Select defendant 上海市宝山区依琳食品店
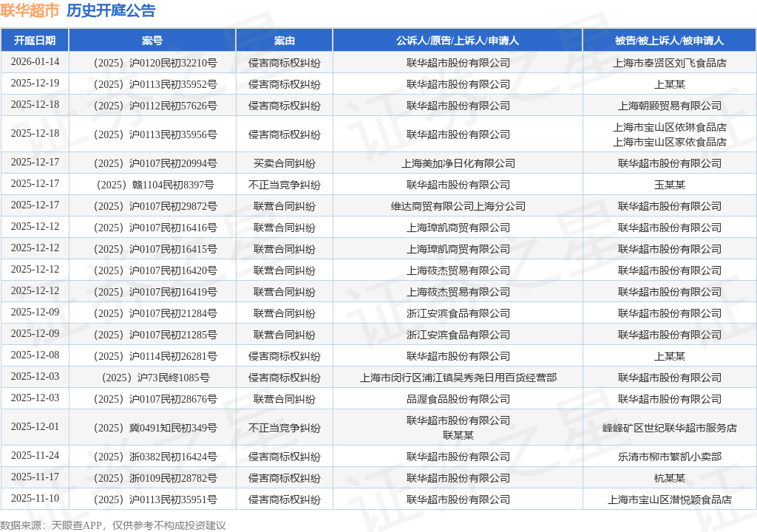The height and width of the screenshot is (532, 757). click(670, 127)
